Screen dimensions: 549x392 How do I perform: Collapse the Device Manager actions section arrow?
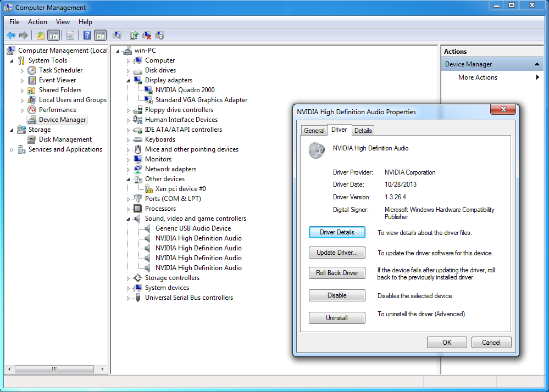pos(537,64)
